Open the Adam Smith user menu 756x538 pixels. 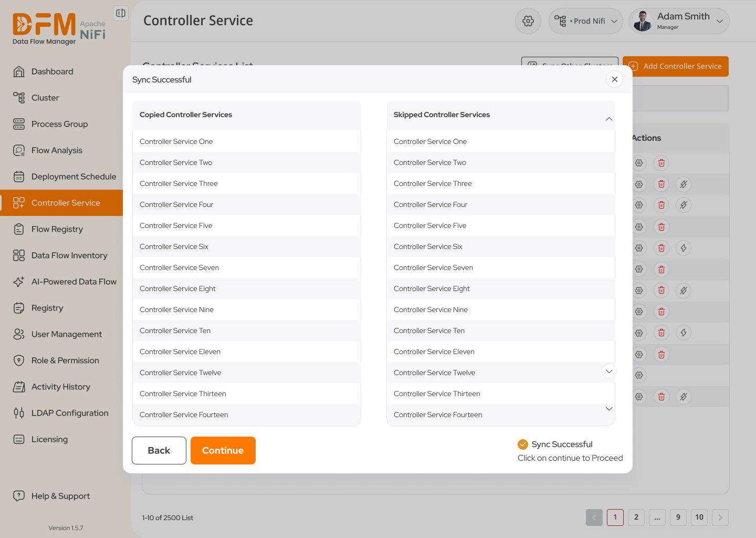coord(679,21)
